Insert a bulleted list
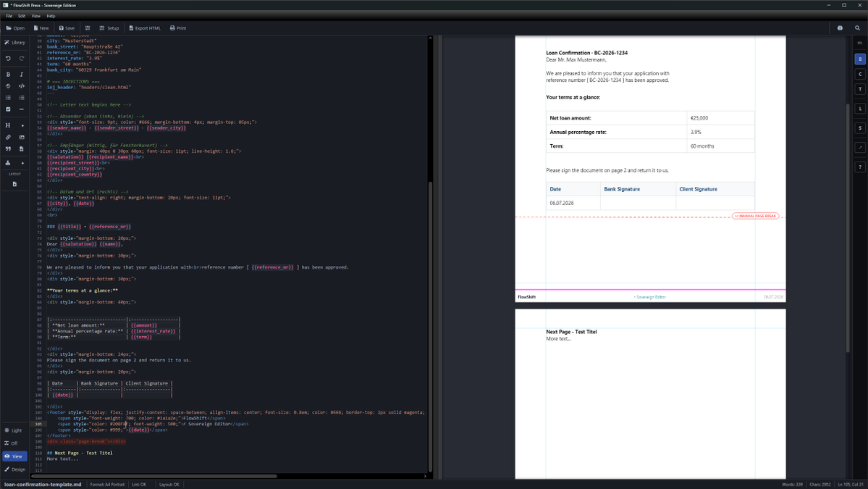Image resolution: width=868 pixels, height=489 pixels. pos(8,98)
